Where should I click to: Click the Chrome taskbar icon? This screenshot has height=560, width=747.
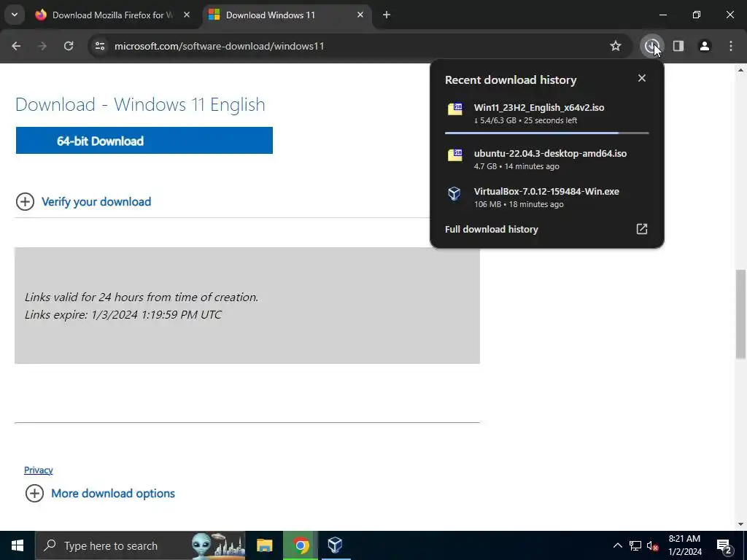tap(300, 545)
